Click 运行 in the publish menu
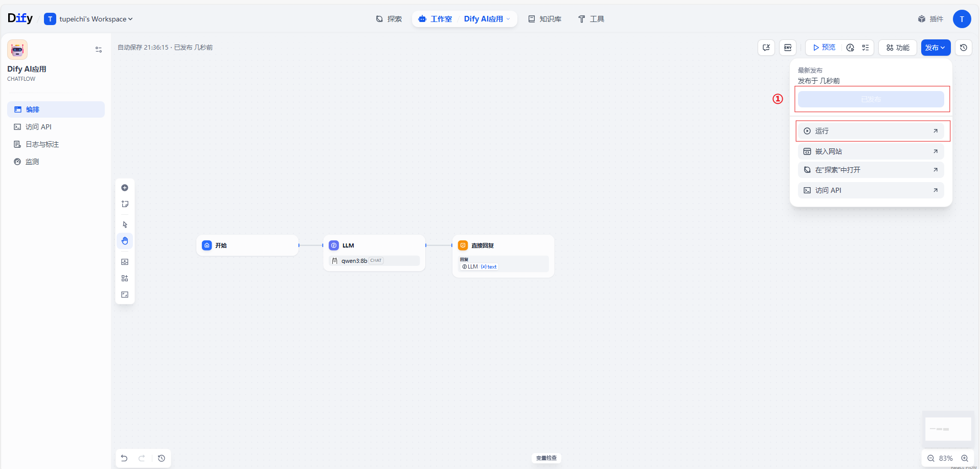Screen dimensions: 980x469 pyautogui.click(x=871, y=131)
